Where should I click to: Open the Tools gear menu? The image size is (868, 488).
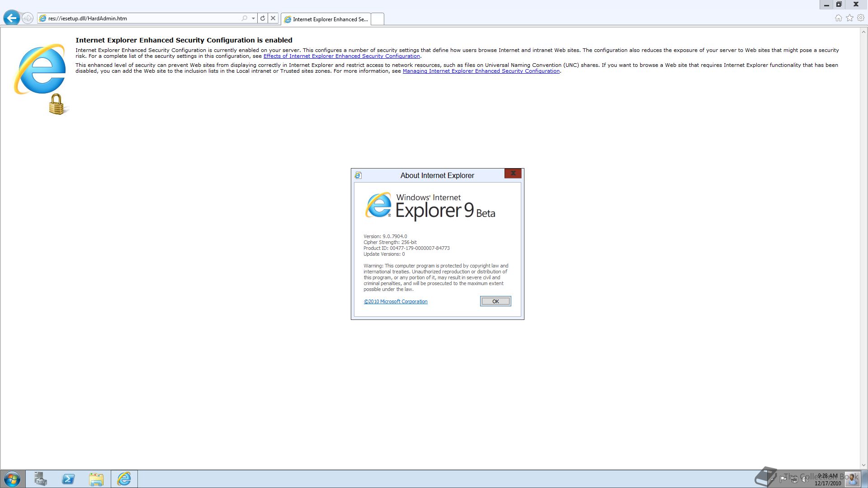[x=861, y=18]
